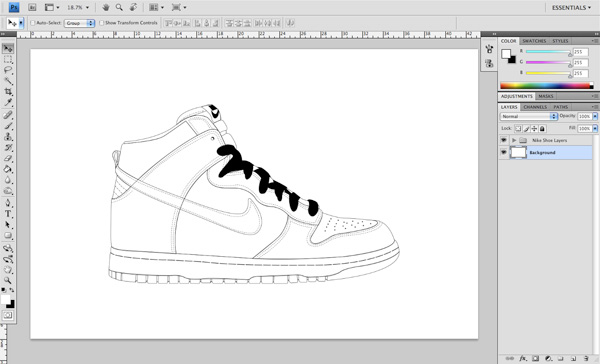The image size is (600, 364).
Task: Toggle lock all
Action: 542,129
